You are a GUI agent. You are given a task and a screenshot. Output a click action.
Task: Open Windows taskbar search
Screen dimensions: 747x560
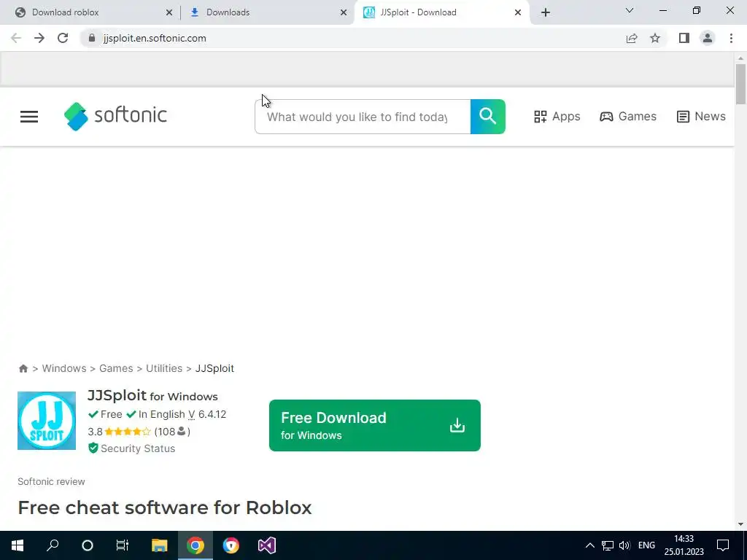point(53,545)
